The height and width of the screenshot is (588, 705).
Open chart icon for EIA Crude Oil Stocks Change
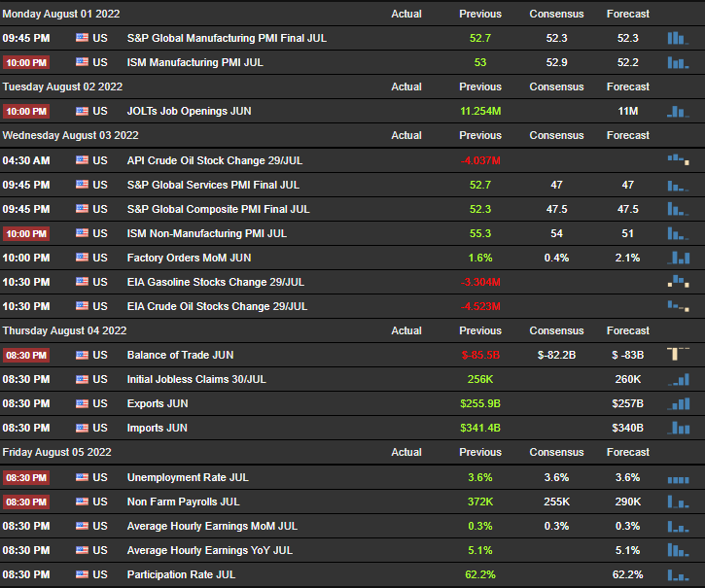[x=678, y=306]
